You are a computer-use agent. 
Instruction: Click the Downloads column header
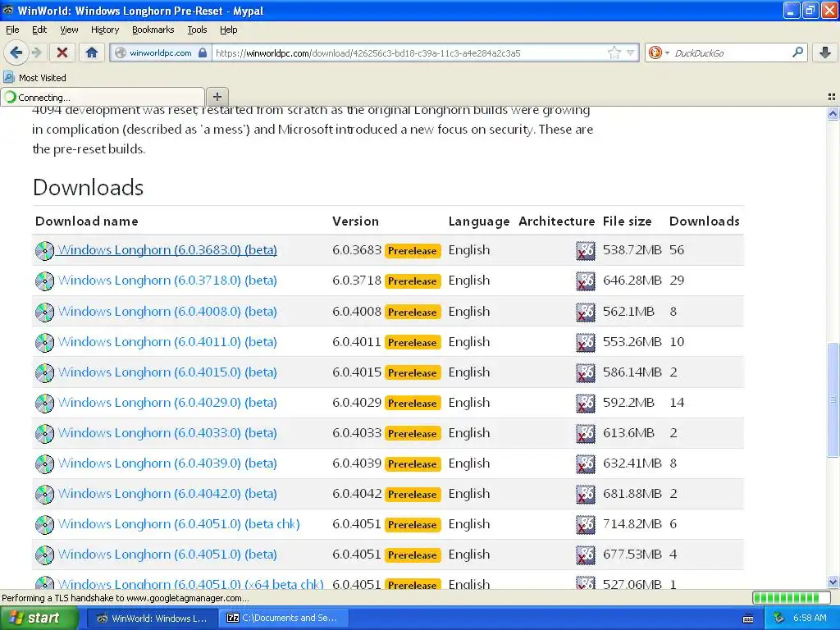click(704, 221)
